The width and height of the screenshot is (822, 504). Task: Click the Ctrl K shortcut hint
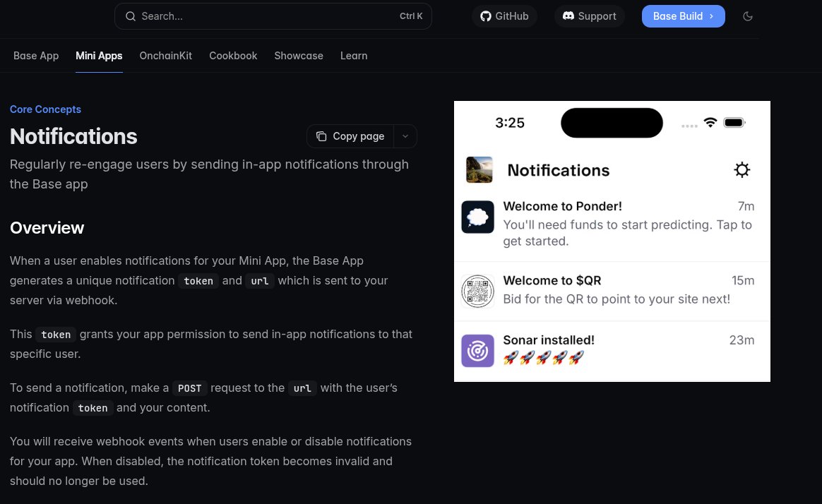411,16
